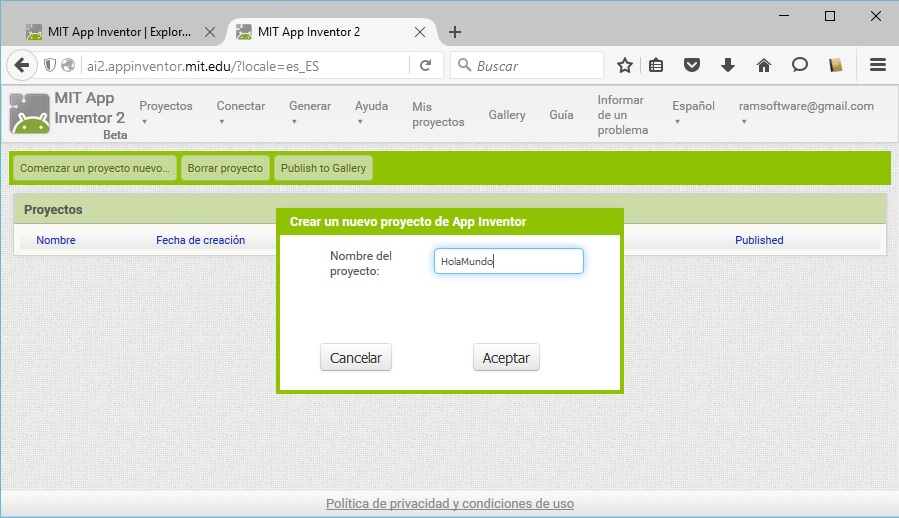Expand the Proyectos dropdown menu
The height and width of the screenshot is (518, 899).
pos(165,113)
